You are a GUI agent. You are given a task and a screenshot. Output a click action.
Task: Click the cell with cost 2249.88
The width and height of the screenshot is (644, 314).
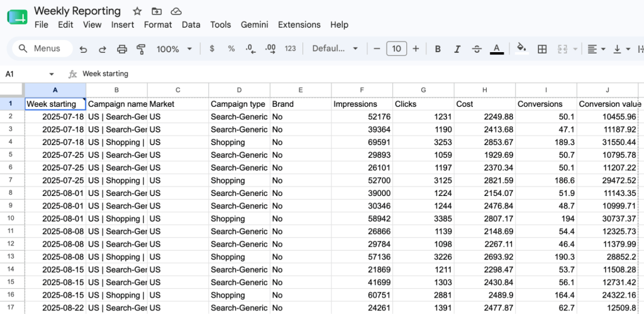(485, 117)
